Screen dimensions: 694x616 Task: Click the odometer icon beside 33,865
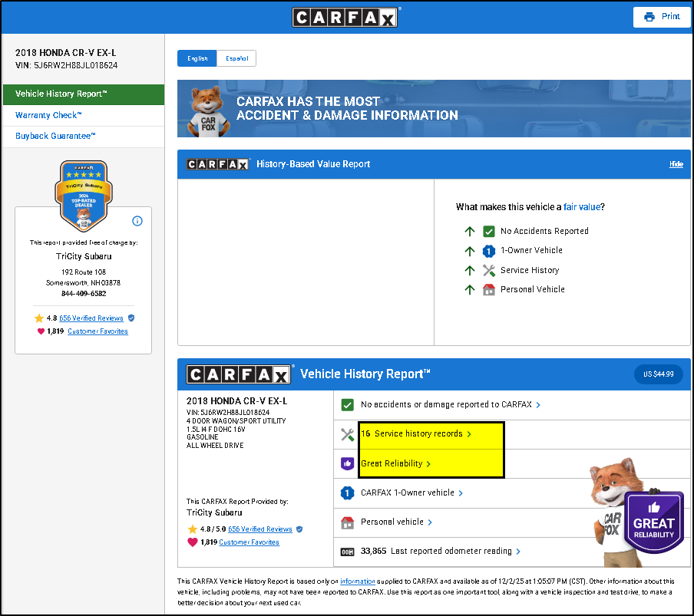[x=347, y=552]
